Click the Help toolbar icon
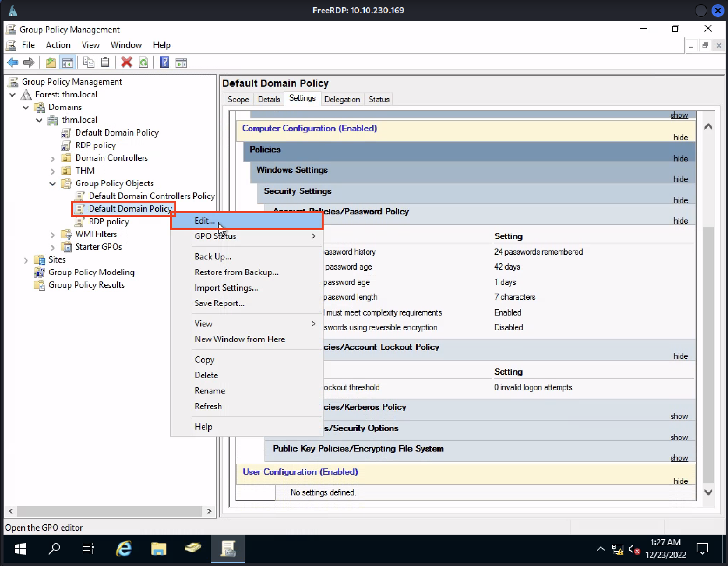 coord(165,62)
